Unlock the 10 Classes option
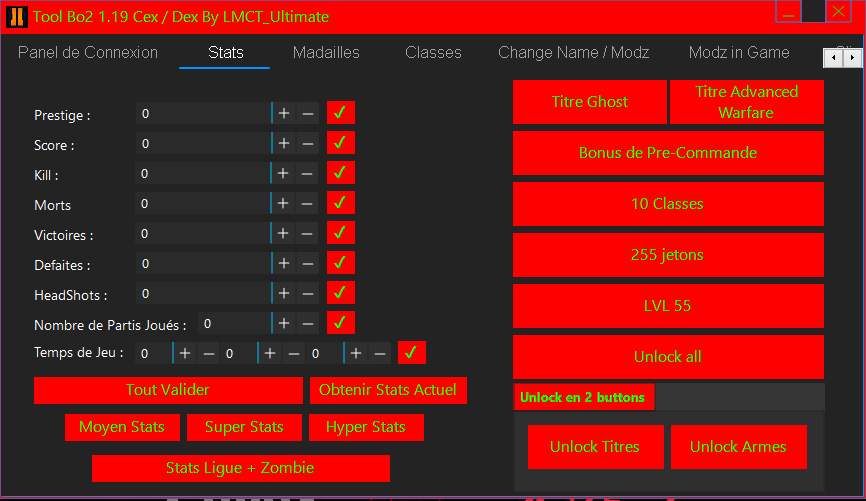This screenshot has height=501, width=866. (668, 204)
